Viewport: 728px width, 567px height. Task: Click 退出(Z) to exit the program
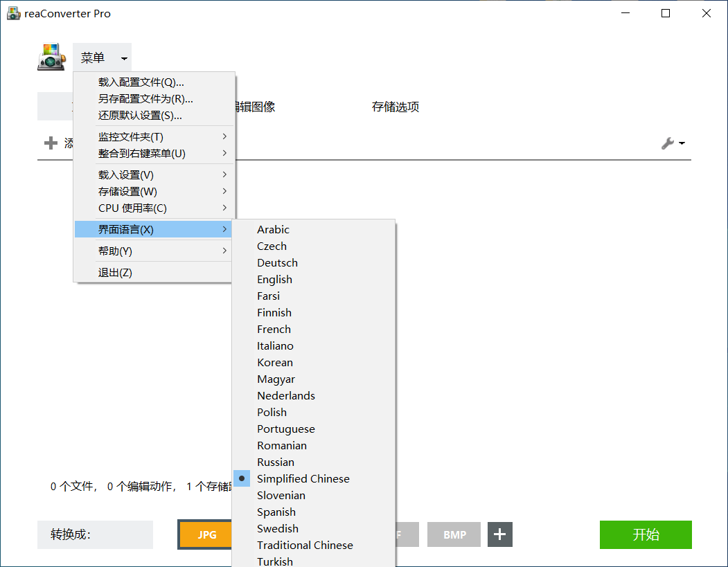click(x=154, y=272)
